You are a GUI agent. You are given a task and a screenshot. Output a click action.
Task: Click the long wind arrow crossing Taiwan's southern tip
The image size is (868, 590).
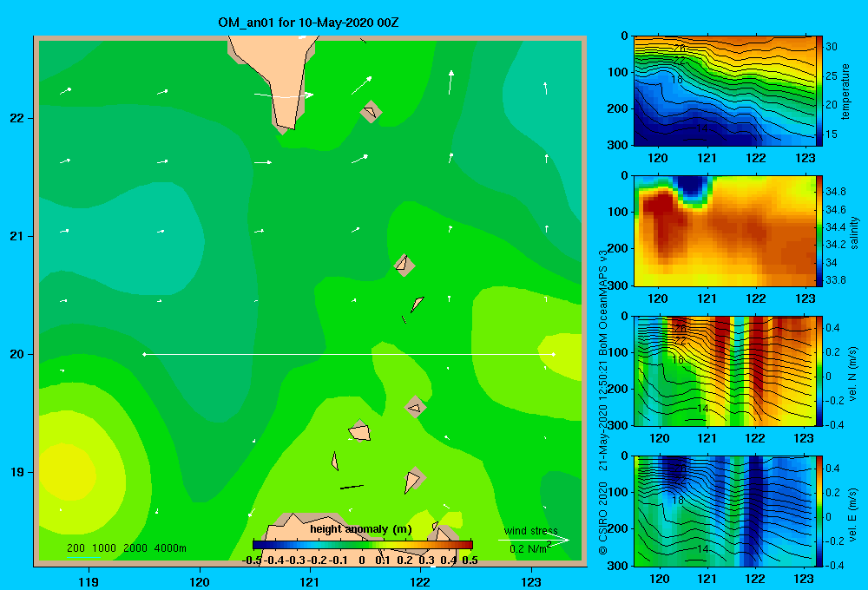tap(284, 95)
